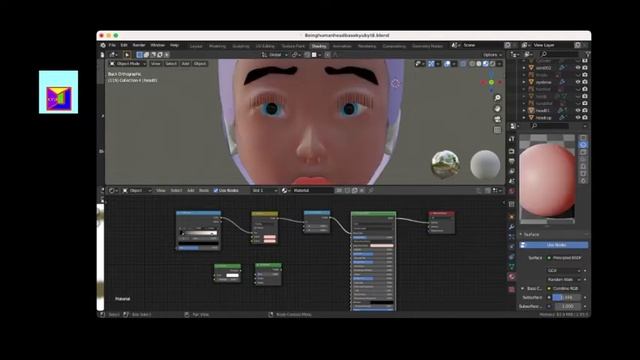Image resolution: width=640 pixels, height=360 pixels.
Task: Click the outliner filter funnel icon
Action: click(x=588, y=54)
